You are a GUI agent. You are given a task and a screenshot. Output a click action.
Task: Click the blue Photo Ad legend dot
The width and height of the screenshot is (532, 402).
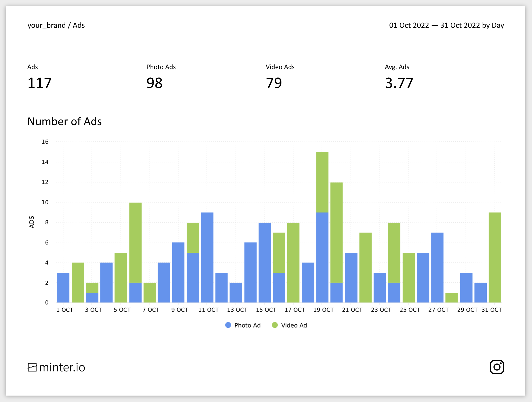pos(228,325)
